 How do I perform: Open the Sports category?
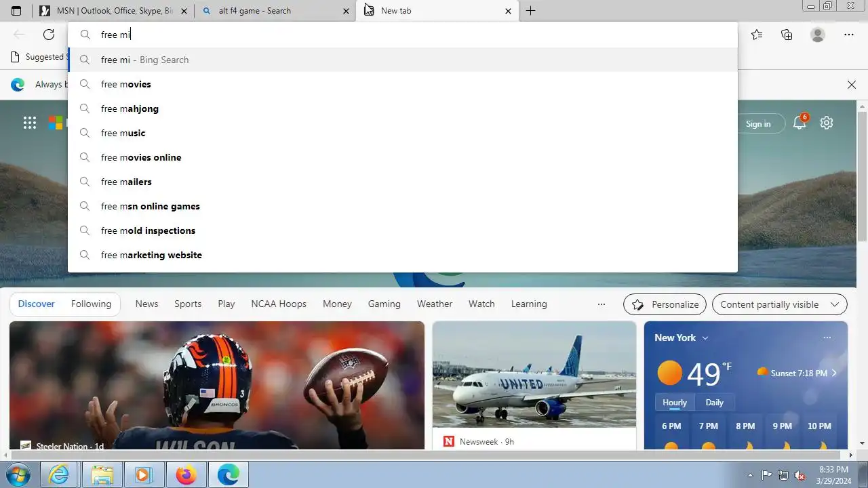click(188, 304)
